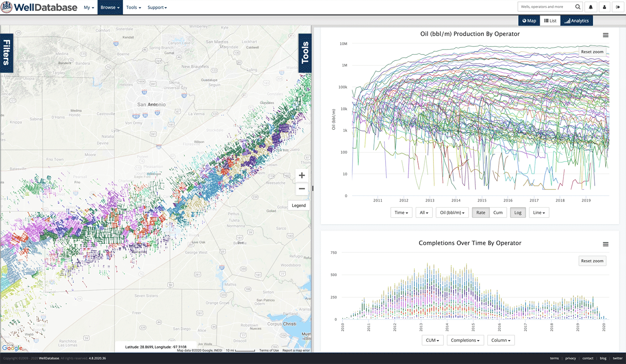Viewport: 626px width, 364px height.
Task: Open oil production chart hamburger menu
Action: pos(606,35)
